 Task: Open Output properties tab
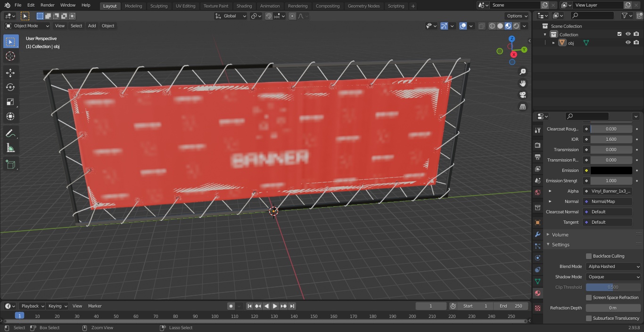(537, 157)
